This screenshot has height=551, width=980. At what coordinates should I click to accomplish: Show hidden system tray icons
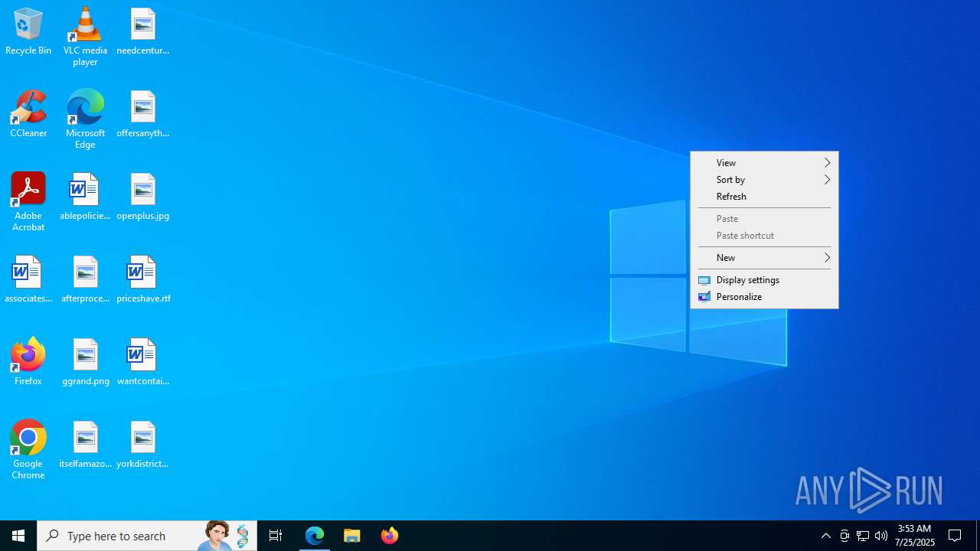coord(825,536)
